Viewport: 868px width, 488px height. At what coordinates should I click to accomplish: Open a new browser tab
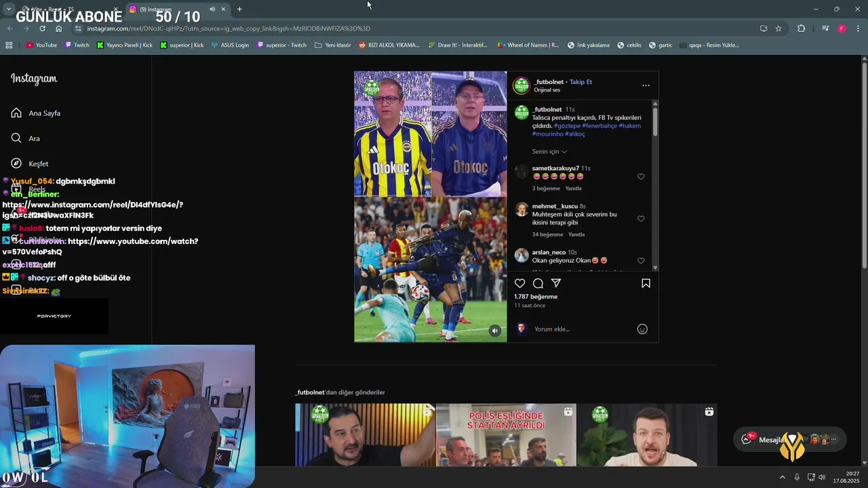pyautogui.click(x=239, y=9)
